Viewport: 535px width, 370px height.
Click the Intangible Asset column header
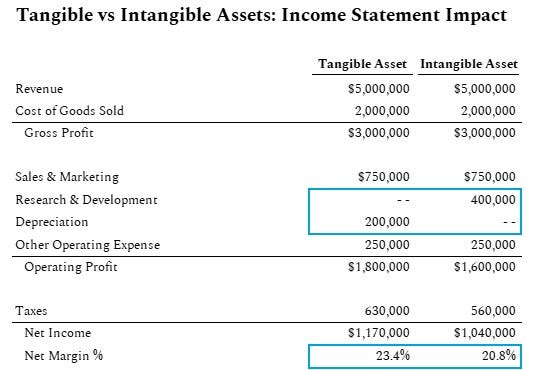click(x=469, y=64)
